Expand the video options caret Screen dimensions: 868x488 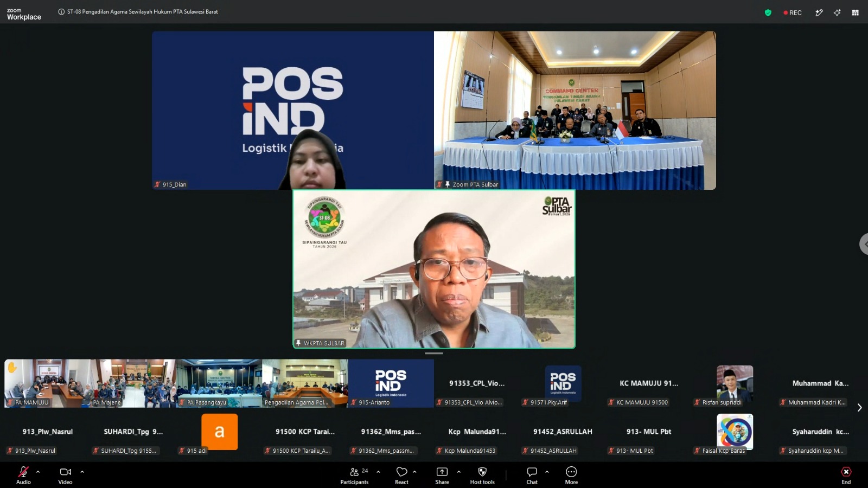click(x=82, y=472)
